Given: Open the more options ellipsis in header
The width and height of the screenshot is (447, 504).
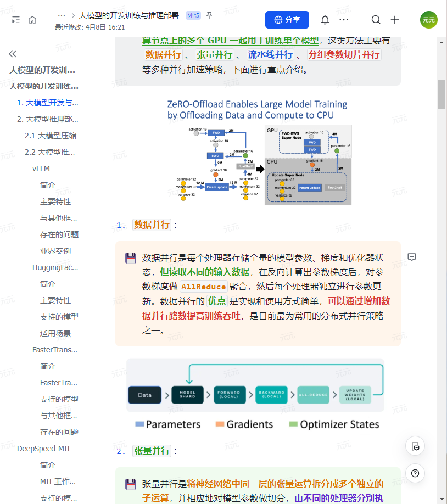Looking at the screenshot, I should click(x=344, y=20).
